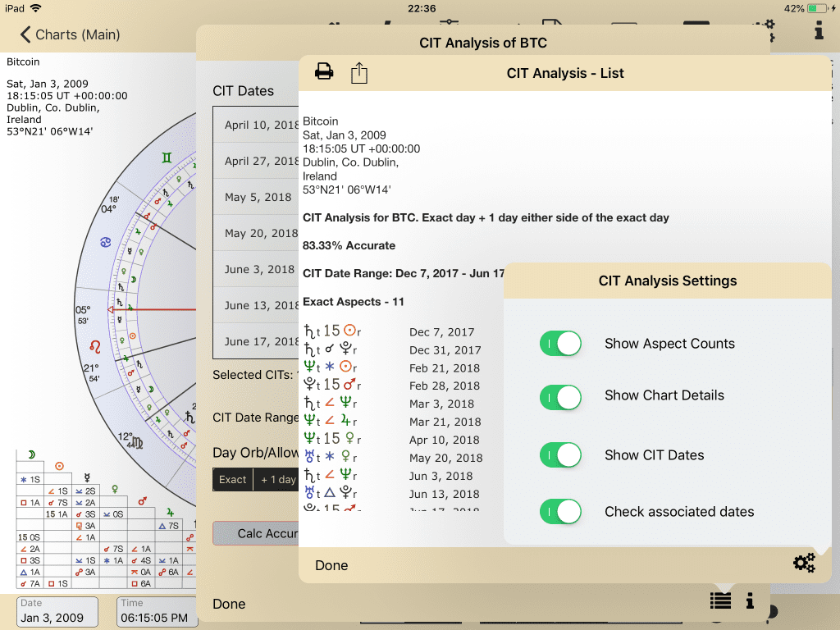This screenshot has width=840, height=630.
Task: Toggle Show CIT Dates switch
Action: (x=560, y=455)
